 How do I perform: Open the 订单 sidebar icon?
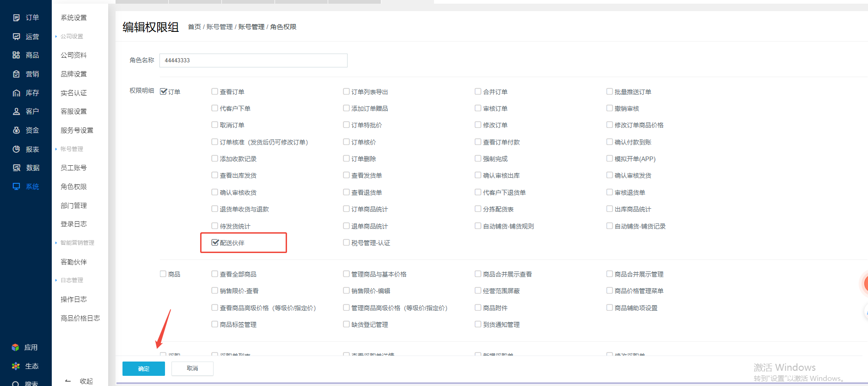[16, 18]
